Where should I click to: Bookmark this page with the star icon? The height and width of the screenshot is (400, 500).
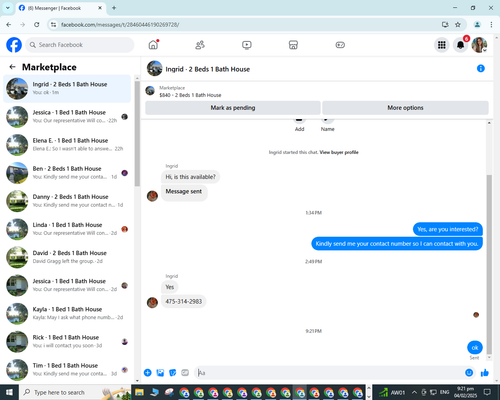(458, 24)
